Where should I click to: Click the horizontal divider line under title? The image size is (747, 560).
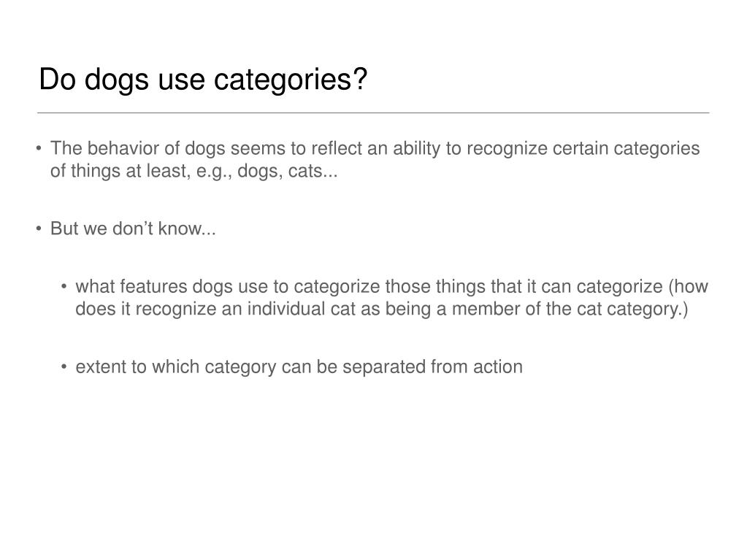(x=373, y=113)
